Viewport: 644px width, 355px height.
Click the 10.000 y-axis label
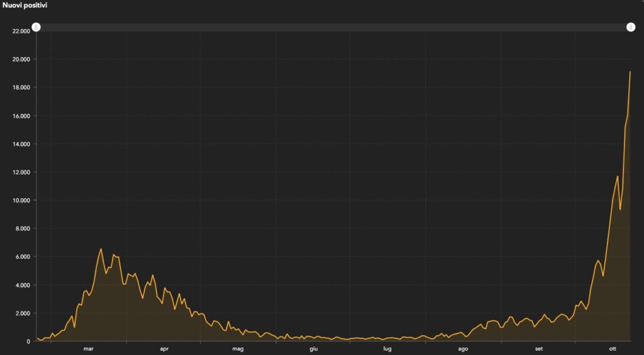[x=21, y=200]
